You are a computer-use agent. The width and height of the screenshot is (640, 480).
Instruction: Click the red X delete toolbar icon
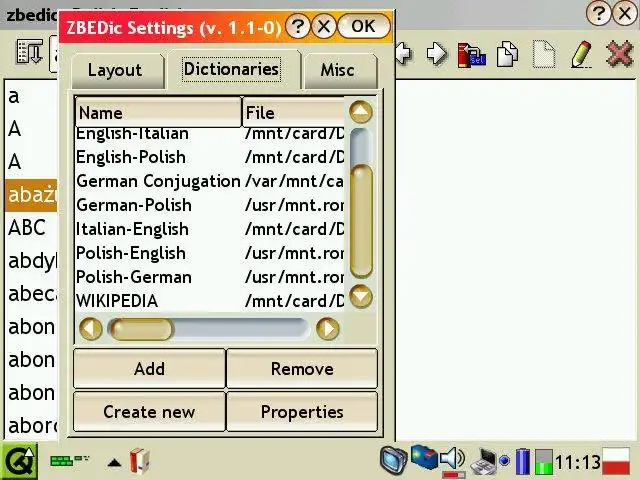pos(619,53)
